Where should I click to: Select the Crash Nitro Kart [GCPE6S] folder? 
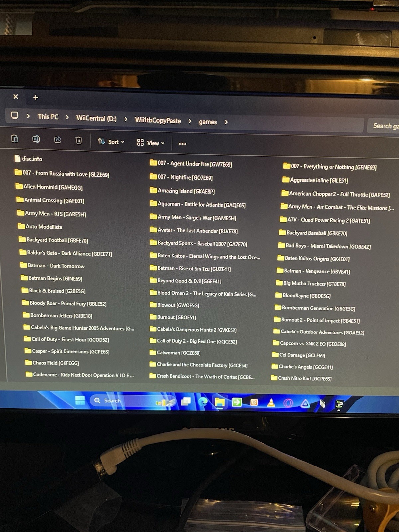[301, 378]
